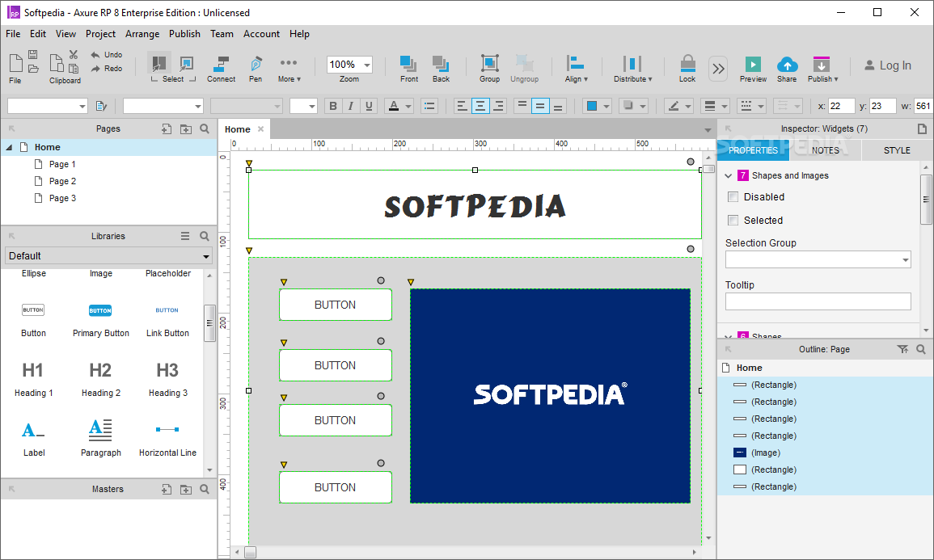This screenshot has width=934, height=560.
Task: Toggle the Disabled checkbox
Action: pyautogui.click(x=733, y=197)
